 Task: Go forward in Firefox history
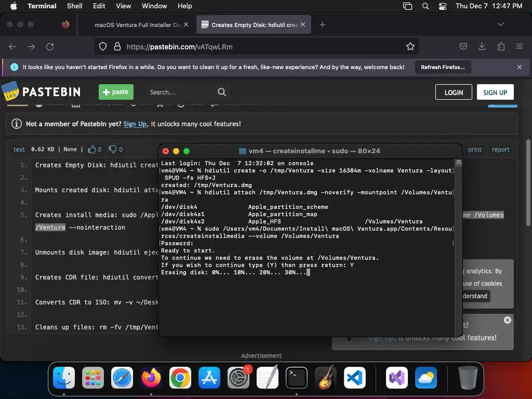click(x=31, y=46)
